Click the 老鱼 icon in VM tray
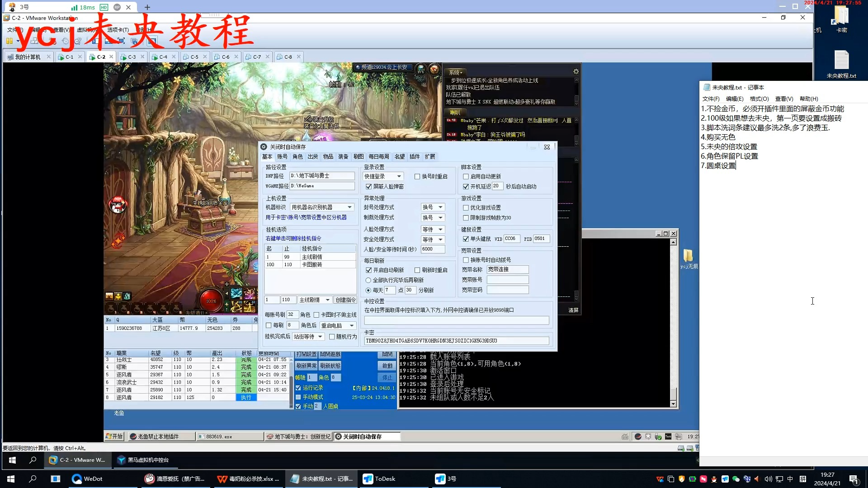 [x=638, y=436]
